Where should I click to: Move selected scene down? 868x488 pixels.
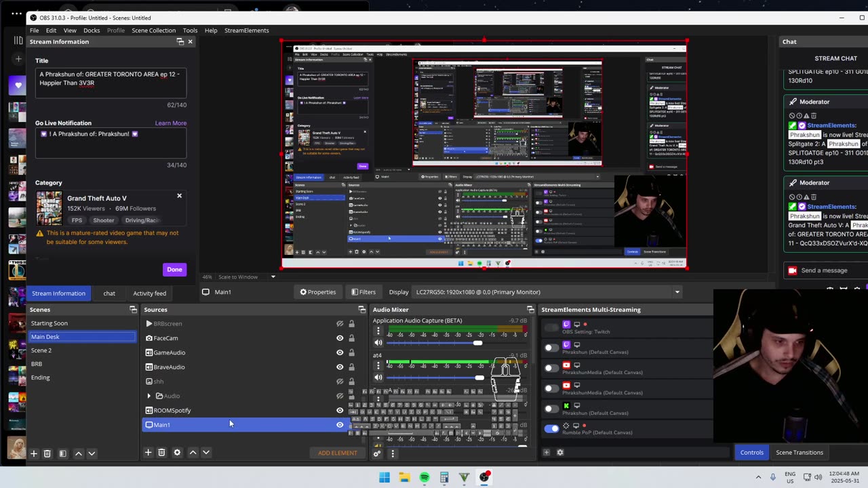(x=92, y=453)
